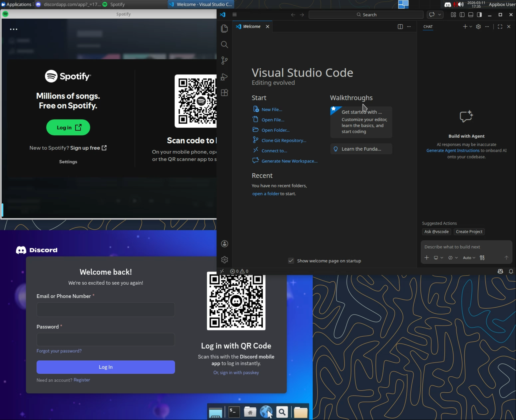Open Settings link in Spotify login
516x420 pixels.
coord(68,162)
